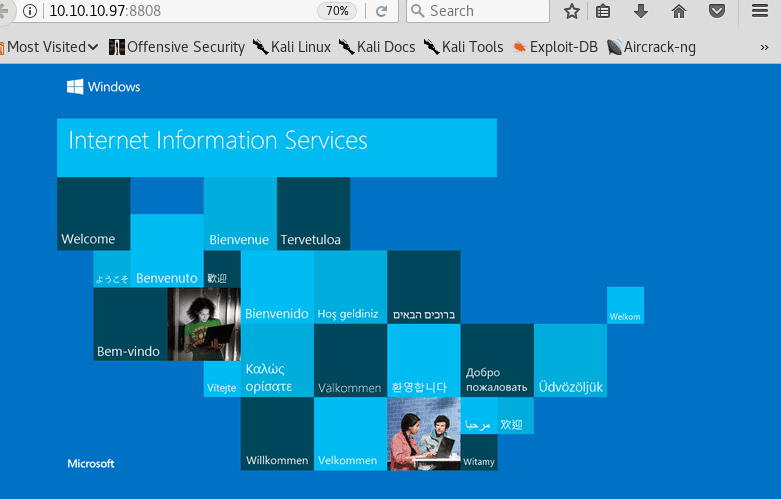Click the Search input field
This screenshot has width=781, height=499.
click(478, 11)
